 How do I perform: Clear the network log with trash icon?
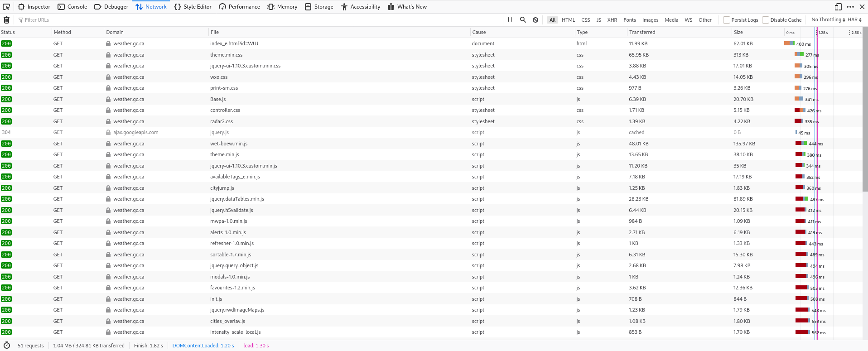tap(6, 20)
